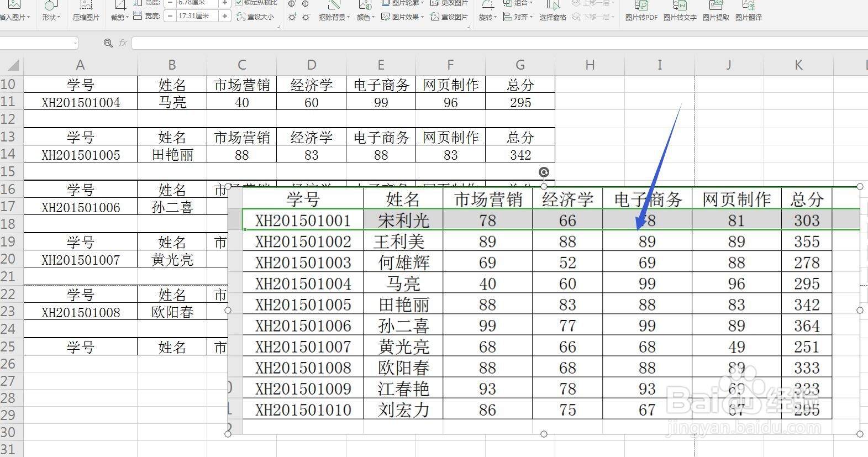Open the 形状 shapes tool
Image resolution: width=868 pixels, height=457 pixels.
tap(51, 11)
